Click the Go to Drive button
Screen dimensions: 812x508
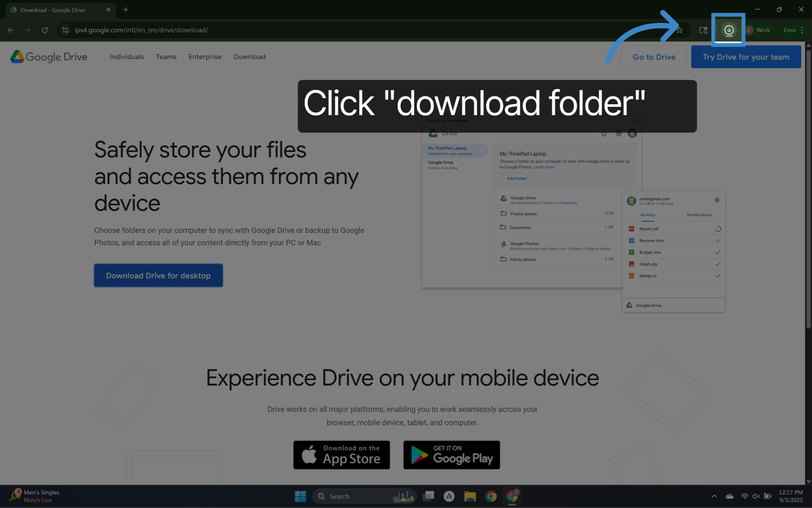(654, 57)
